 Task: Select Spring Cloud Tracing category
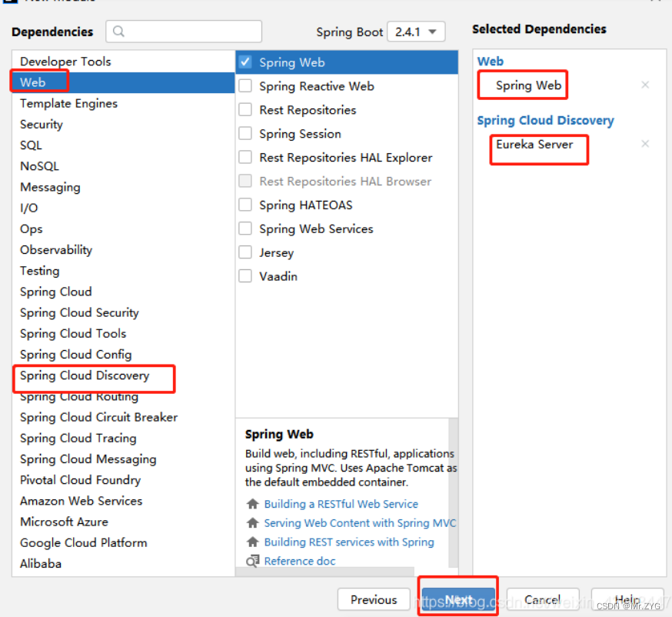(x=124, y=439)
